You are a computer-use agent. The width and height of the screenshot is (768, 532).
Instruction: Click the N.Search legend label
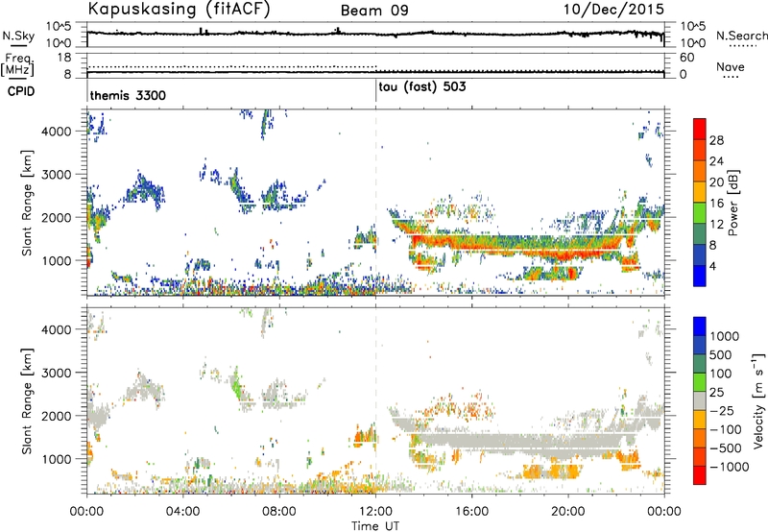pos(742,36)
